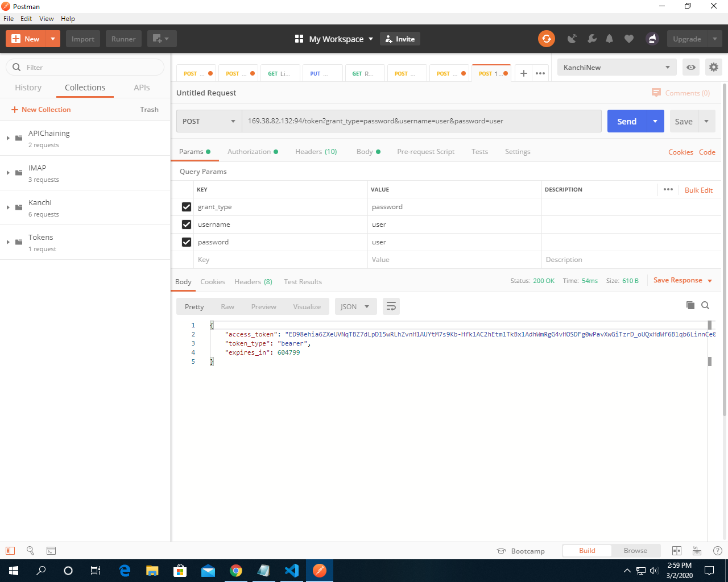Switch to History sidebar tab
728x582 pixels.
click(28, 88)
